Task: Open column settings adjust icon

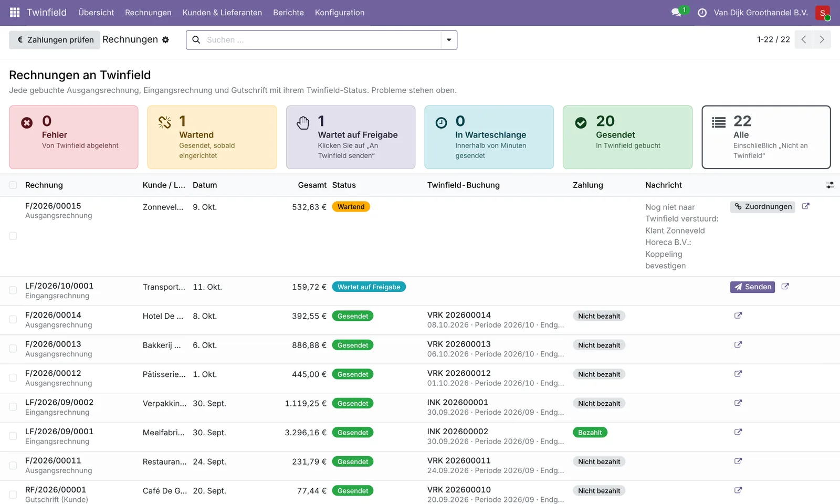Action: click(830, 185)
